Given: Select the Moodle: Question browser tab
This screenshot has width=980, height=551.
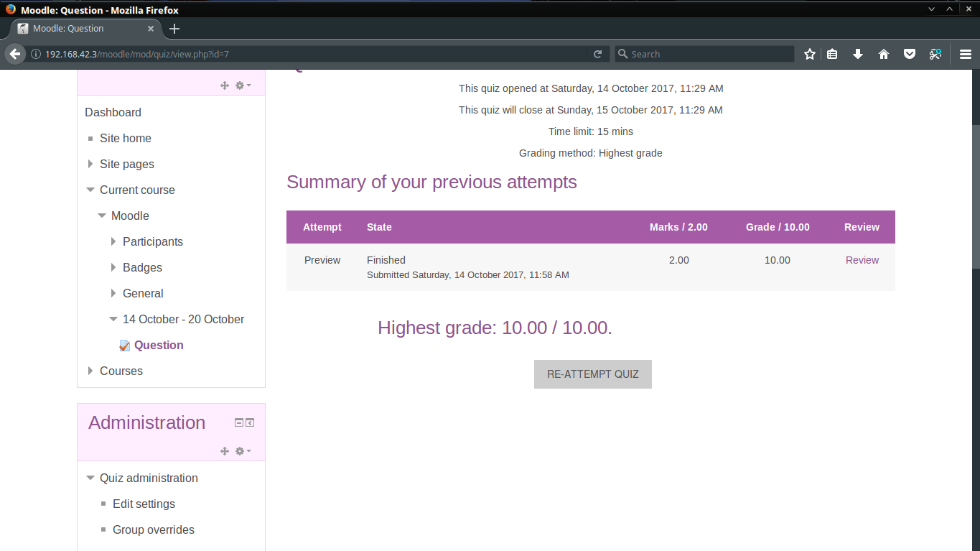Looking at the screenshot, I should point(79,28).
